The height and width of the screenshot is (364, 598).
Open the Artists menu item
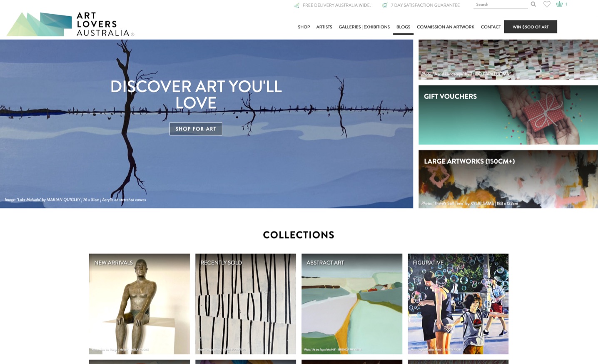pos(324,27)
